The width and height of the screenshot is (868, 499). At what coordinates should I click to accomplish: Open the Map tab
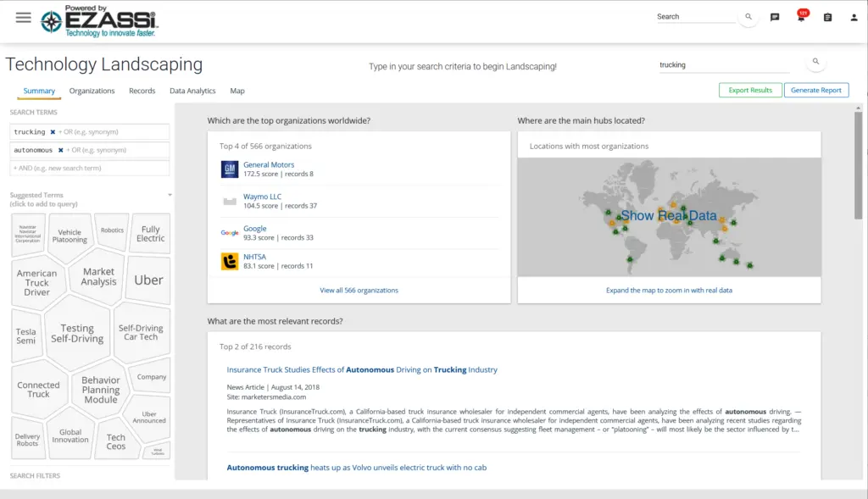pos(237,91)
